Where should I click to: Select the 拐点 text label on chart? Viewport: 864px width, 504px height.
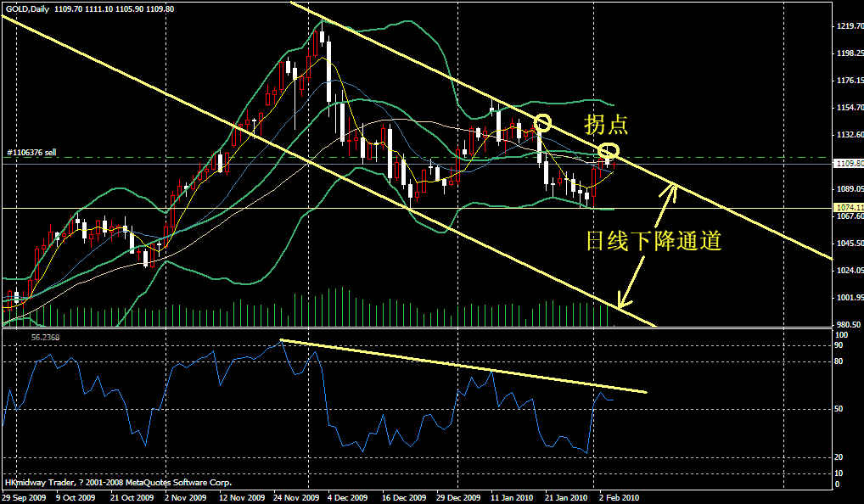pyautogui.click(x=606, y=125)
